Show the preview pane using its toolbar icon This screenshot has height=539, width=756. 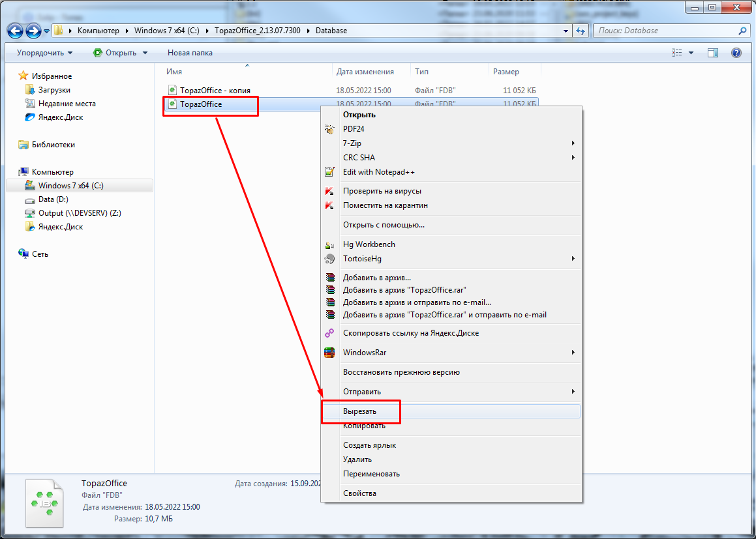(713, 53)
